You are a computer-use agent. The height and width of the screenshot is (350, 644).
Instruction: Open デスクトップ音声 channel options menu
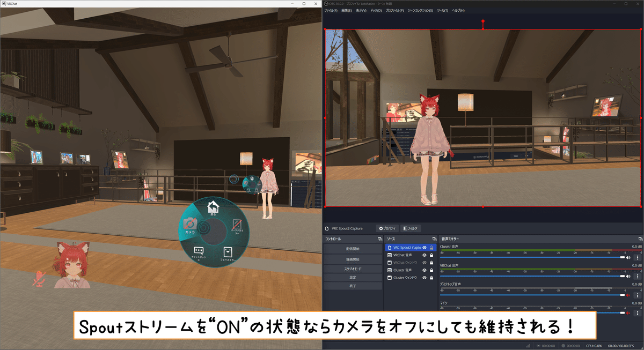pos(638,295)
